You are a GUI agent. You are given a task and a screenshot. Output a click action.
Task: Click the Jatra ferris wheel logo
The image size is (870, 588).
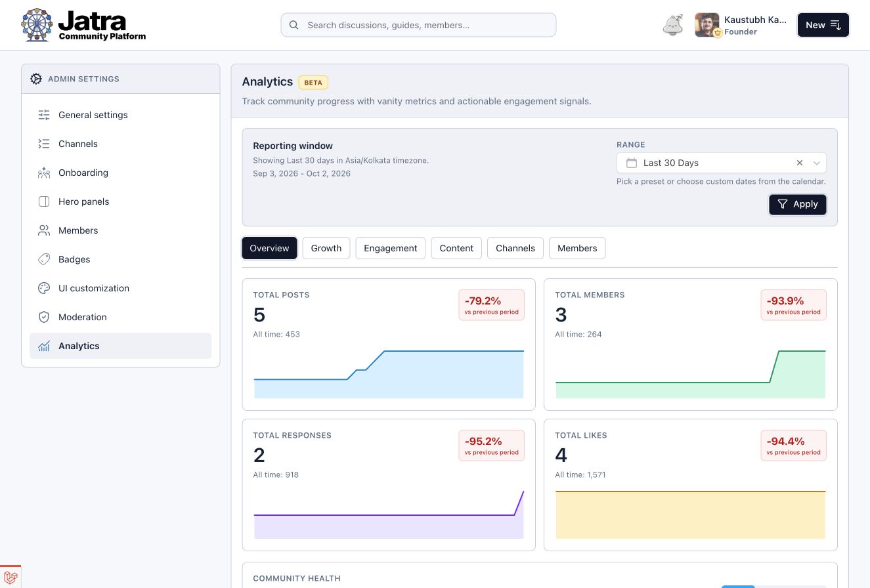pyautogui.click(x=37, y=25)
